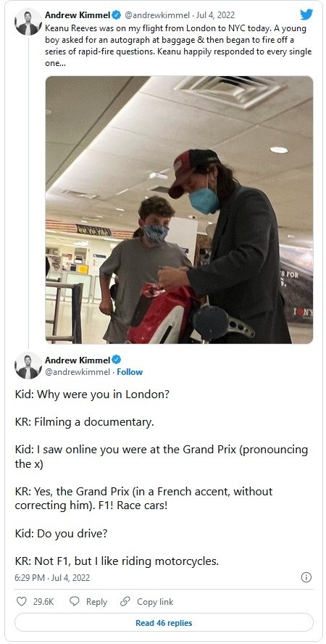Image resolution: width=326 pixels, height=644 pixels.
Task: Click the Copy link text
Action: click(155, 602)
